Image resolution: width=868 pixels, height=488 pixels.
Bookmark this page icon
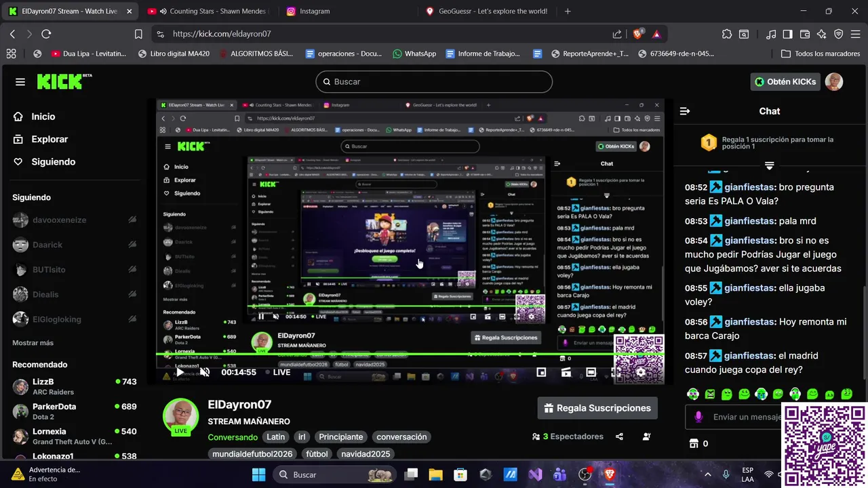[138, 34]
